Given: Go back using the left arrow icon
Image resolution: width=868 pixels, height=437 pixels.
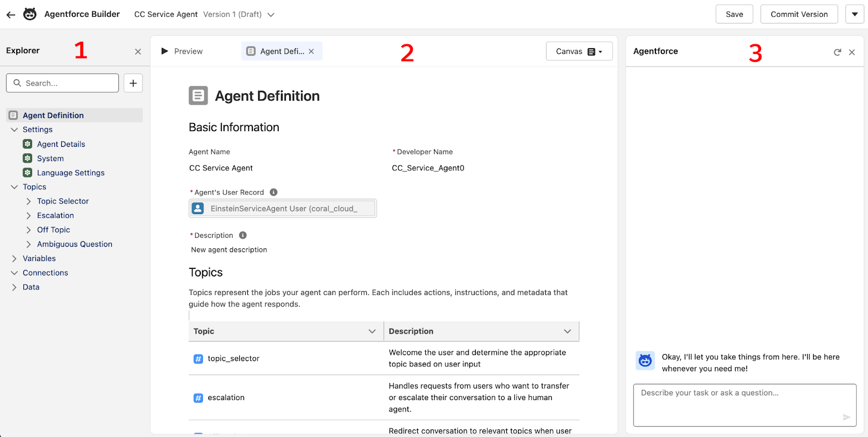Looking at the screenshot, I should [x=11, y=15].
